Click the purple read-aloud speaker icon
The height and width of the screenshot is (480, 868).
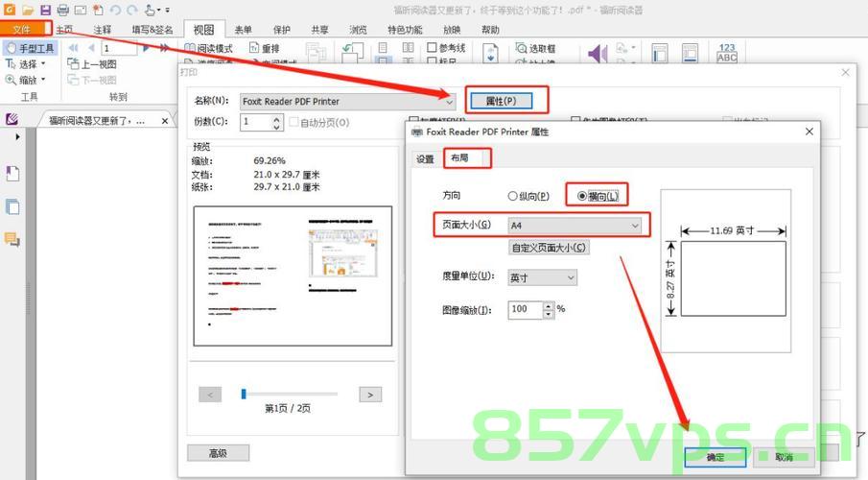(x=598, y=54)
